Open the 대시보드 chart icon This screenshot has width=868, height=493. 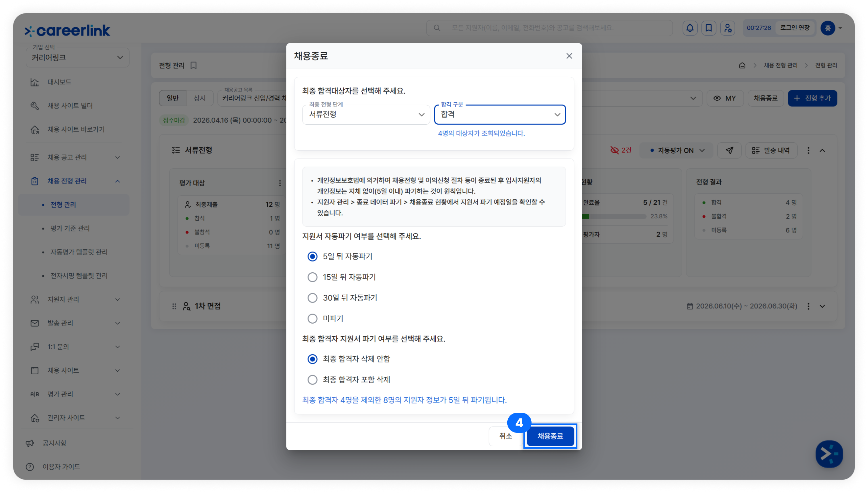tap(35, 82)
